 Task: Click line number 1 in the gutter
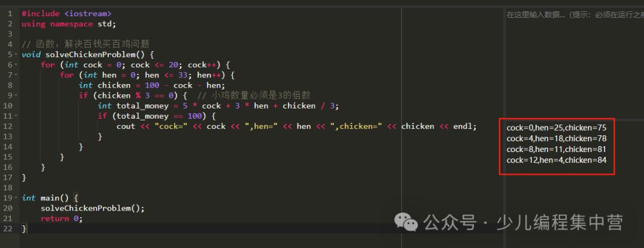coord(10,14)
